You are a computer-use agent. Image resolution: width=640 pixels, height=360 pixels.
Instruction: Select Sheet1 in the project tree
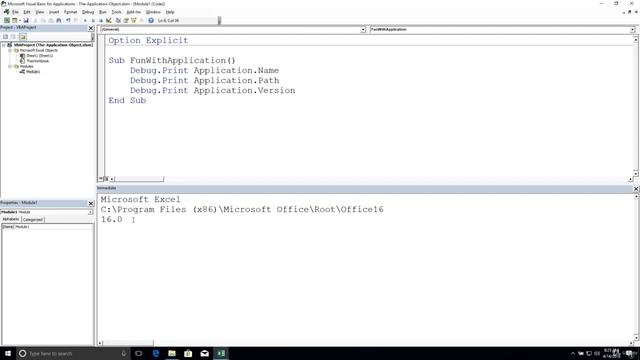click(x=39, y=56)
